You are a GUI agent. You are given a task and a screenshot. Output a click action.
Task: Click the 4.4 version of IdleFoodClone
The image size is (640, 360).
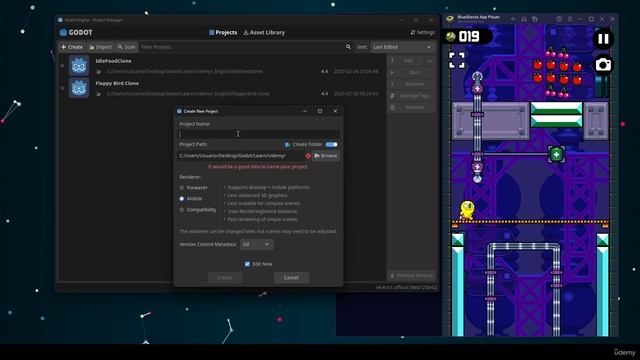(324, 71)
